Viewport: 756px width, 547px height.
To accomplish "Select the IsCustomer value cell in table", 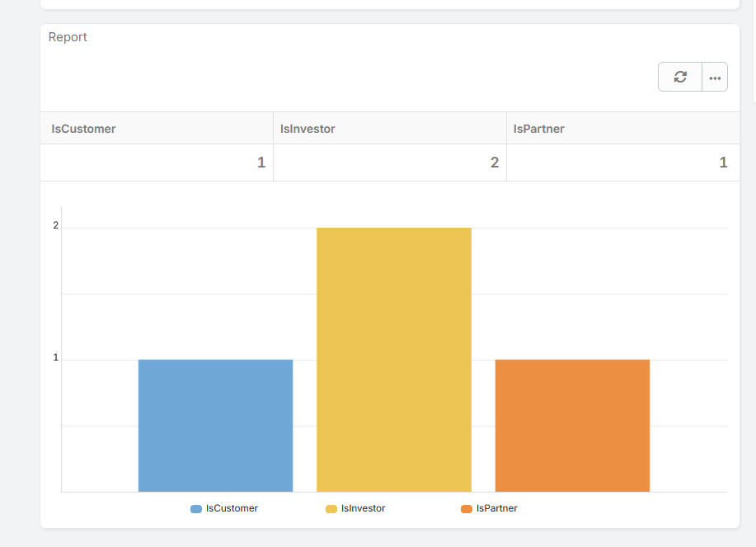I will (157, 163).
